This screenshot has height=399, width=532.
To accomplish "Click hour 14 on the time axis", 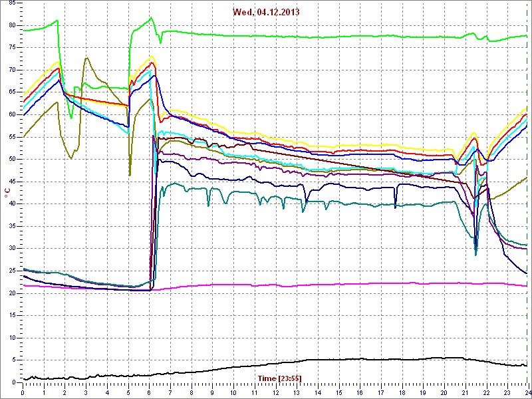I will [318, 392].
